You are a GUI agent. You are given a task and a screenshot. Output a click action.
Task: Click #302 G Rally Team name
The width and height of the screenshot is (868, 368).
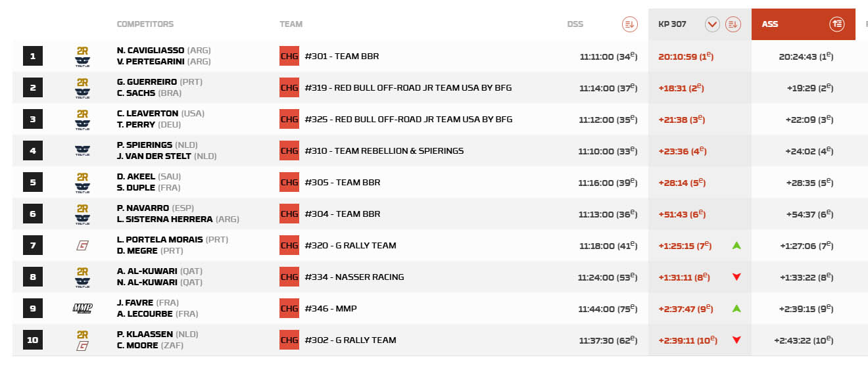(x=350, y=340)
